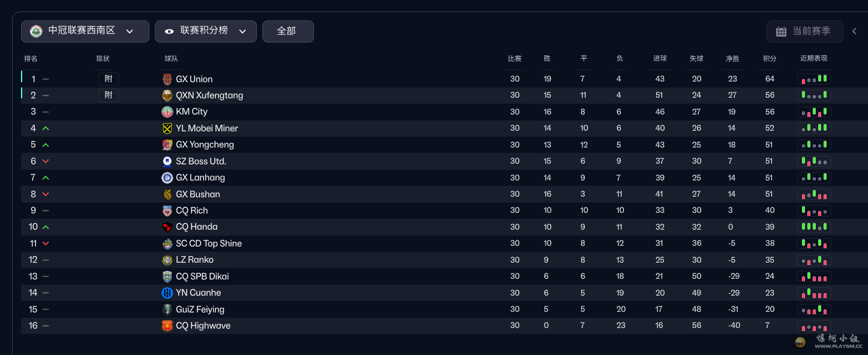This screenshot has width=868, height=355.
Task: Click GX Union's recent form bars
Action: click(x=814, y=79)
